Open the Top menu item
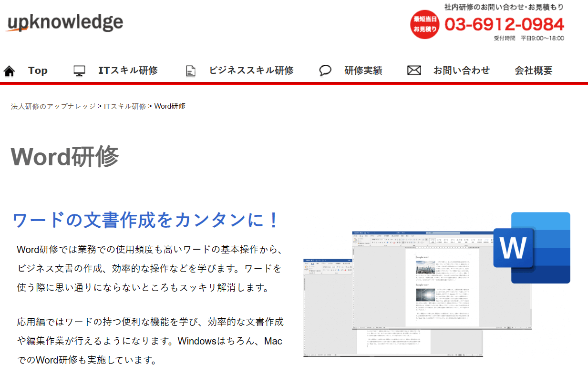Screen dimensions: 588x384 pyautogui.click(x=38, y=71)
